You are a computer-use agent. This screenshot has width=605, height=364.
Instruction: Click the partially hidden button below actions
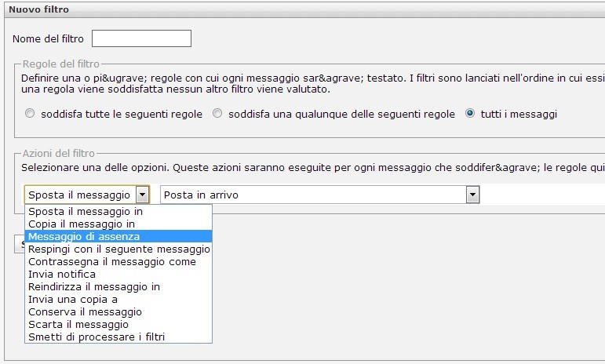click(x=19, y=244)
